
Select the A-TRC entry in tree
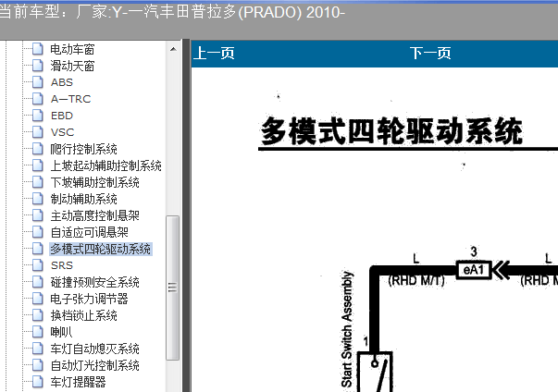pyautogui.click(x=71, y=99)
